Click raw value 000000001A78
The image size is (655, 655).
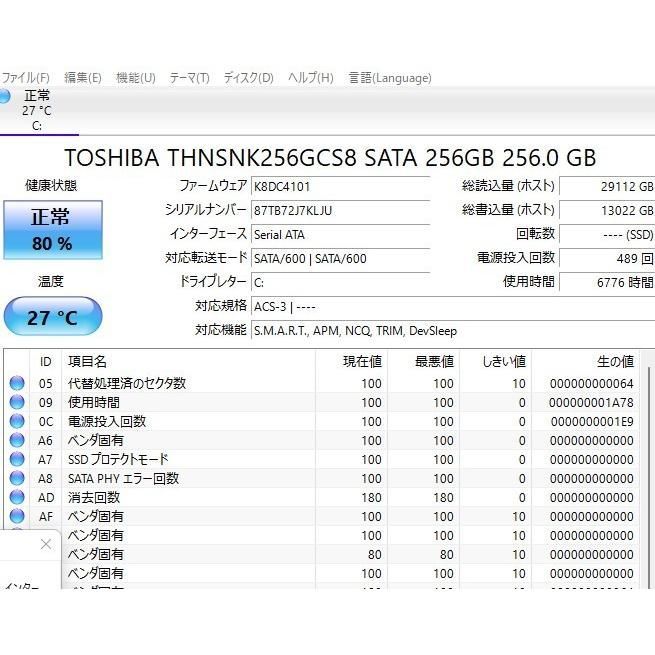pyautogui.click(x=592, y=403)
